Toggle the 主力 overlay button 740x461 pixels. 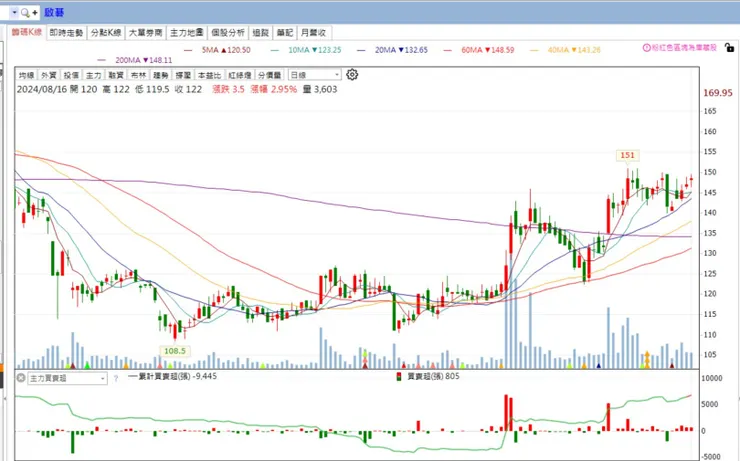[x=93, y=75]
